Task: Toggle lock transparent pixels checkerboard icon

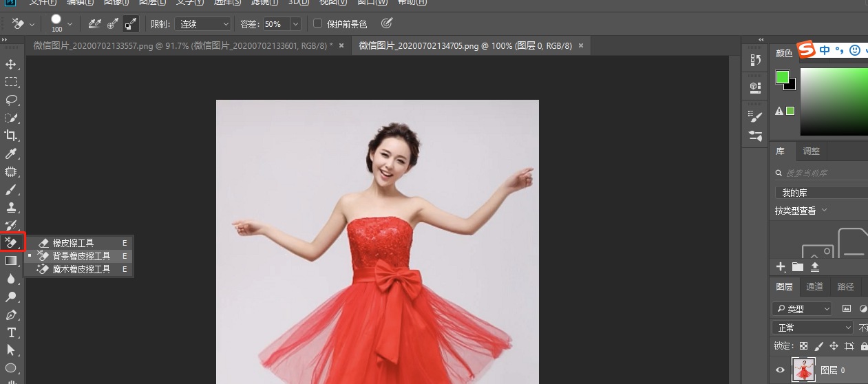Action: 803,346
